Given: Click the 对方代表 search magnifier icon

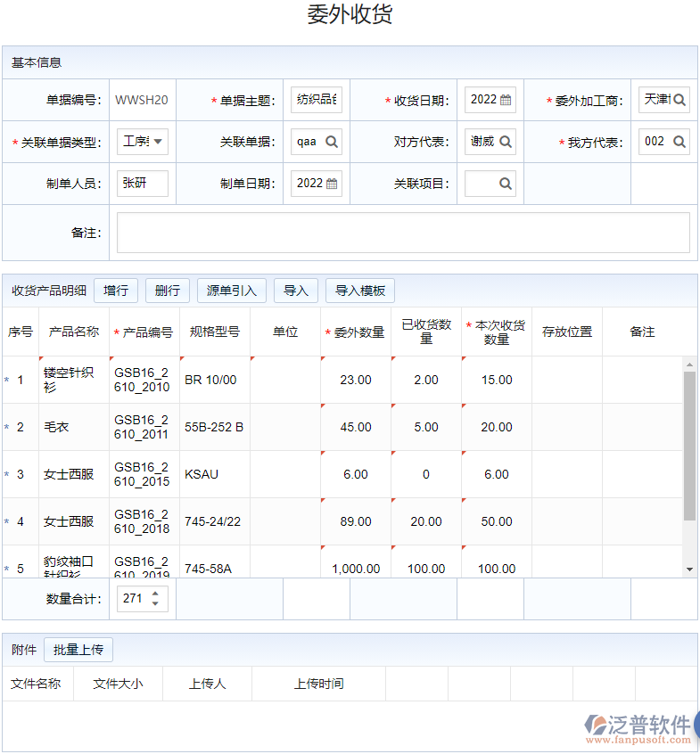Looking at the screenshot, I should point(506,142).
